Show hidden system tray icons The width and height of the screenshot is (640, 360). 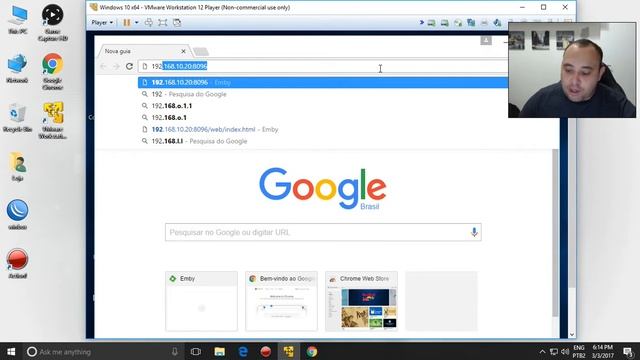tap(542, 351)
